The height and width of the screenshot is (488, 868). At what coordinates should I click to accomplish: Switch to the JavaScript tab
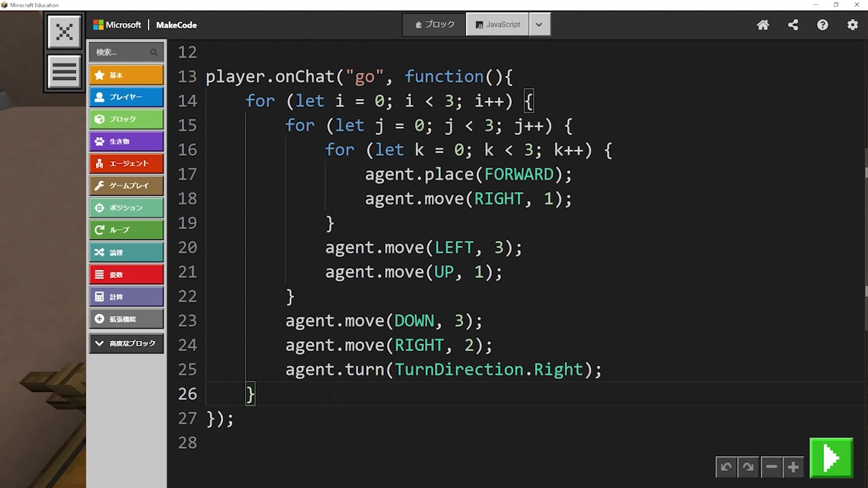498,24
